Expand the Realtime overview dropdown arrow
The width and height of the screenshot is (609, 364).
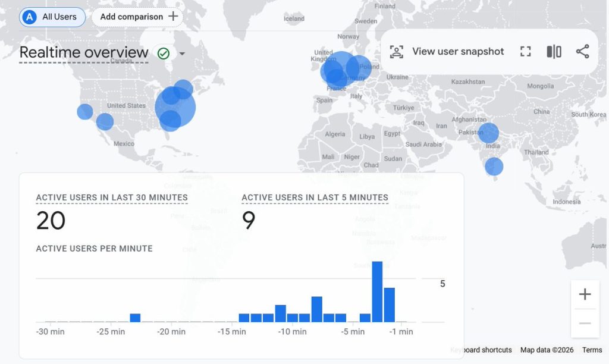(x=182, y=54)
